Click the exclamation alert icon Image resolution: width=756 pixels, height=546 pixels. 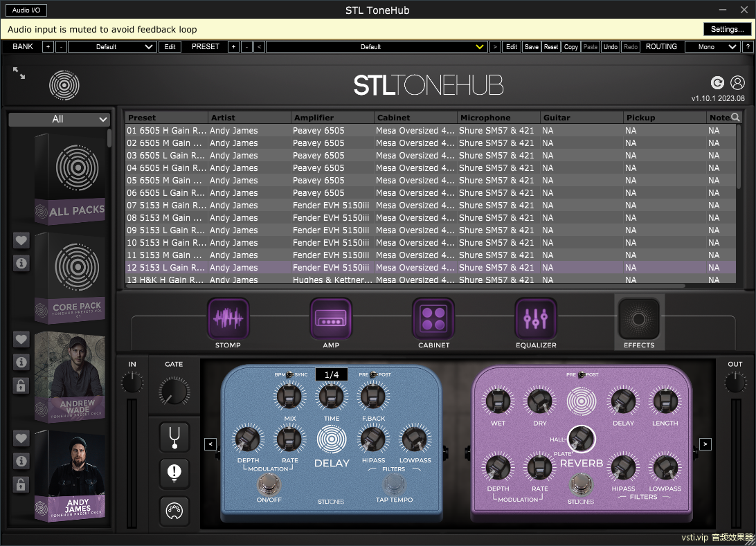point(174,473)
